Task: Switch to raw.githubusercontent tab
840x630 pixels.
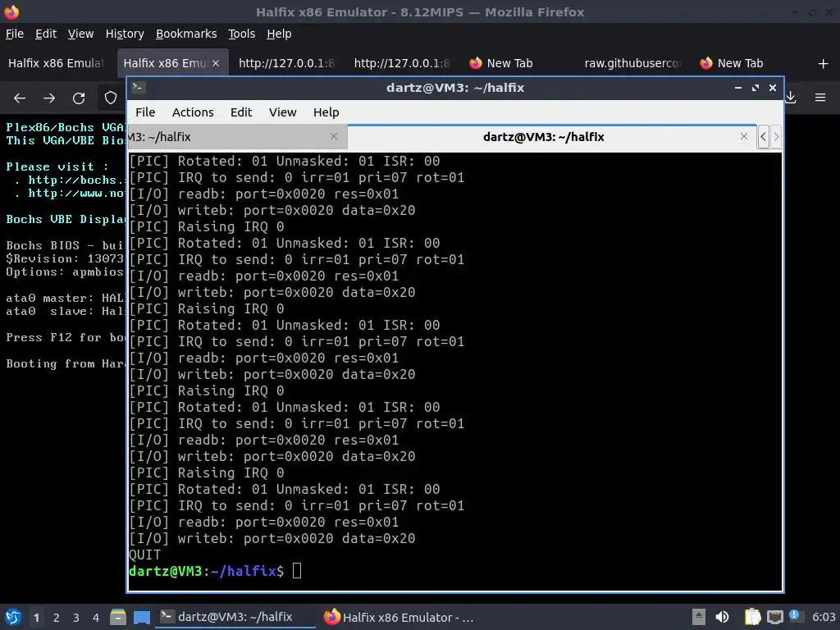Action: 632,63
